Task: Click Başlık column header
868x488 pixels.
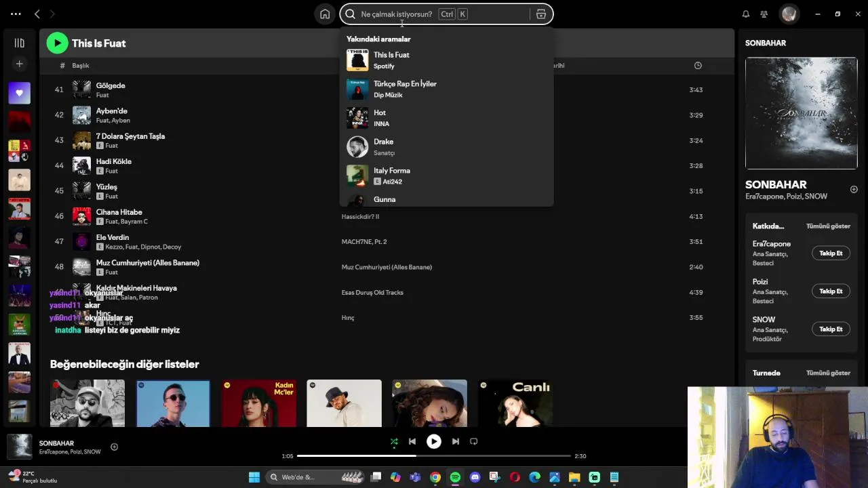Action: 81,66
